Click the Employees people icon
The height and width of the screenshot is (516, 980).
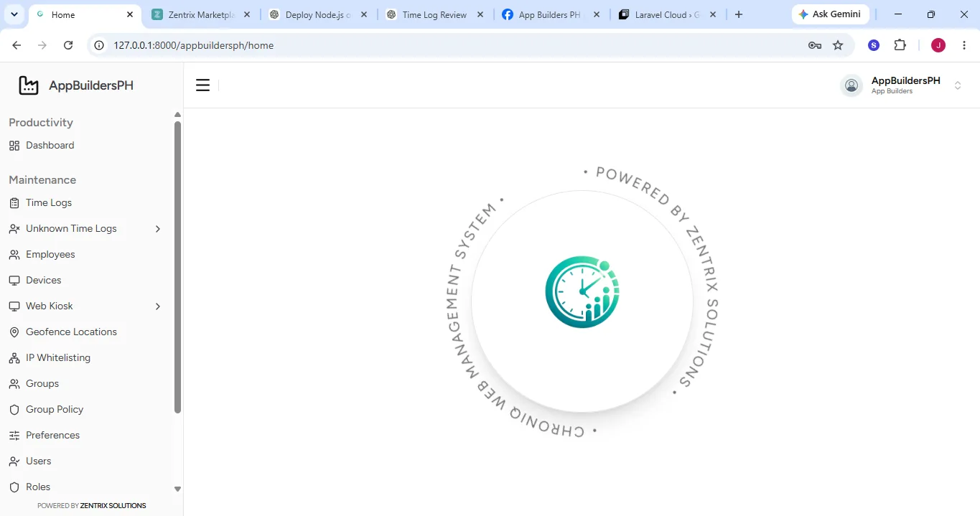14,255
